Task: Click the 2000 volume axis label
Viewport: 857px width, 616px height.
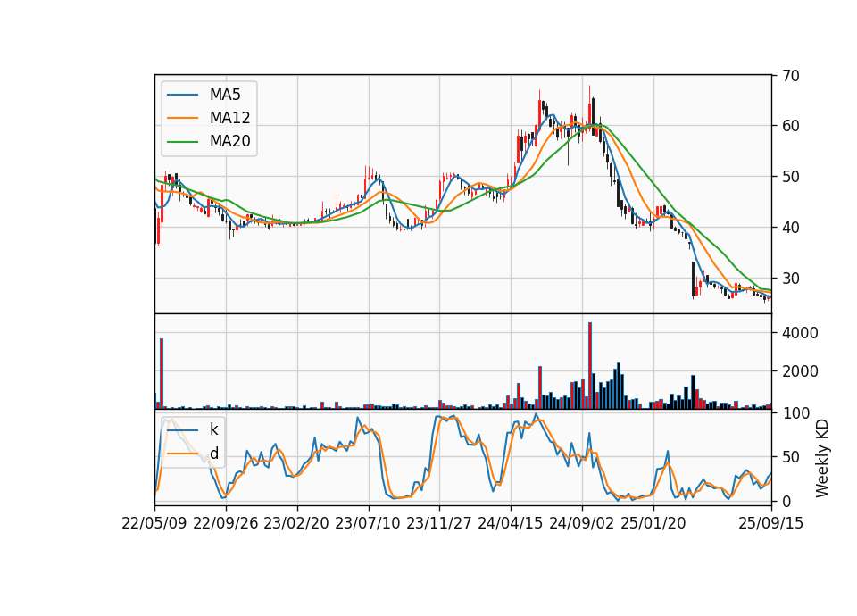Action: coord(800,371)
